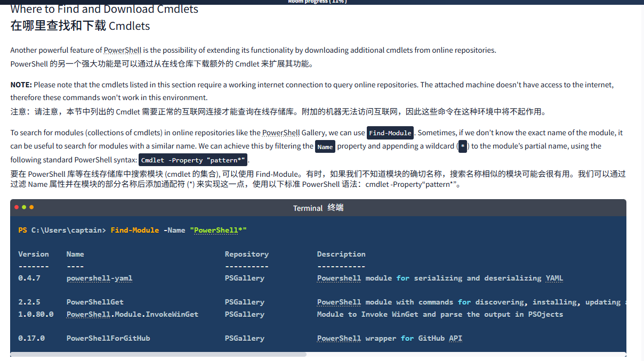Click the PowerShellGet module name
644x361 pixels.
[x=95, y=302]
